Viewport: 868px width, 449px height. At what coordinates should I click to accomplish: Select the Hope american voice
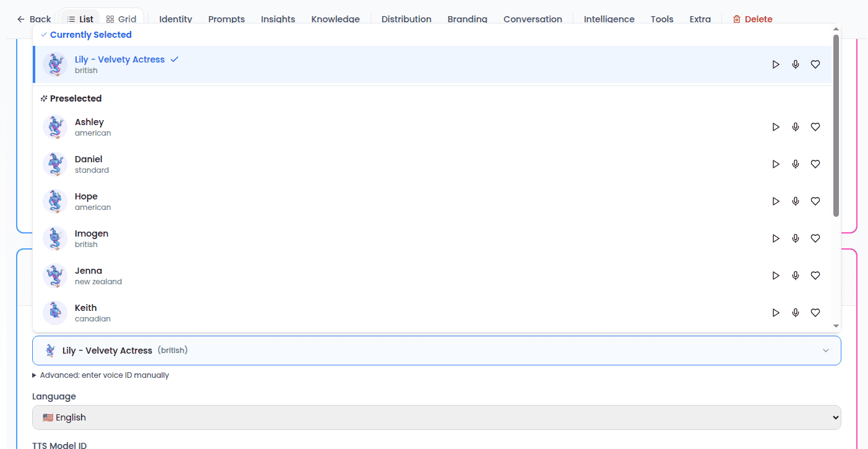click(432, 201)
